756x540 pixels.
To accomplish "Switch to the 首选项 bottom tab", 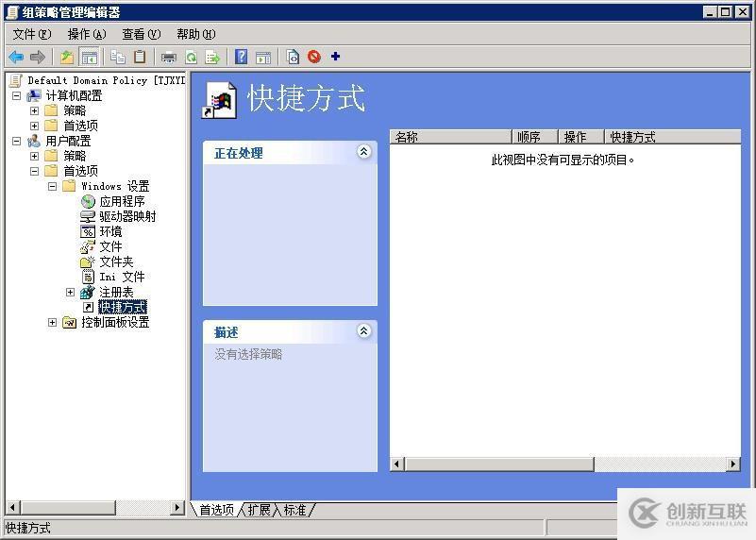I will click(216, 510).
